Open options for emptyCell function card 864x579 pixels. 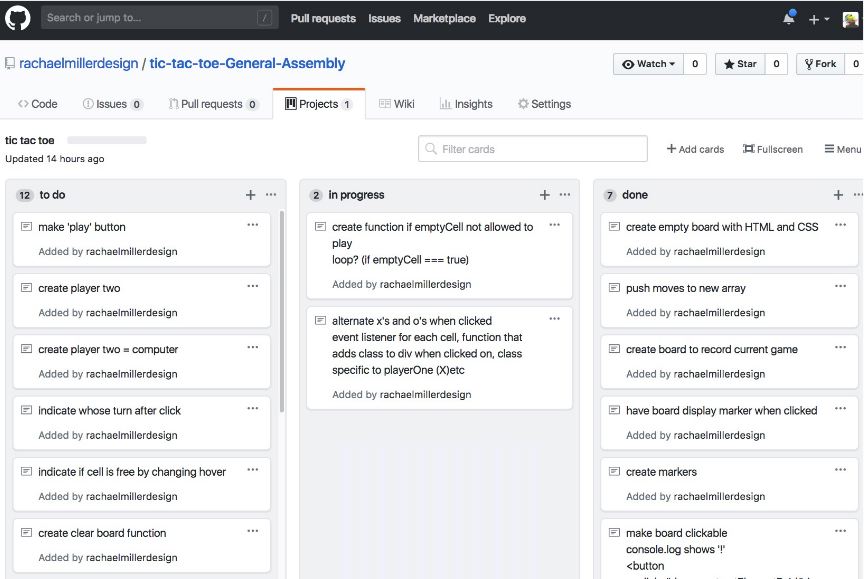555,225
